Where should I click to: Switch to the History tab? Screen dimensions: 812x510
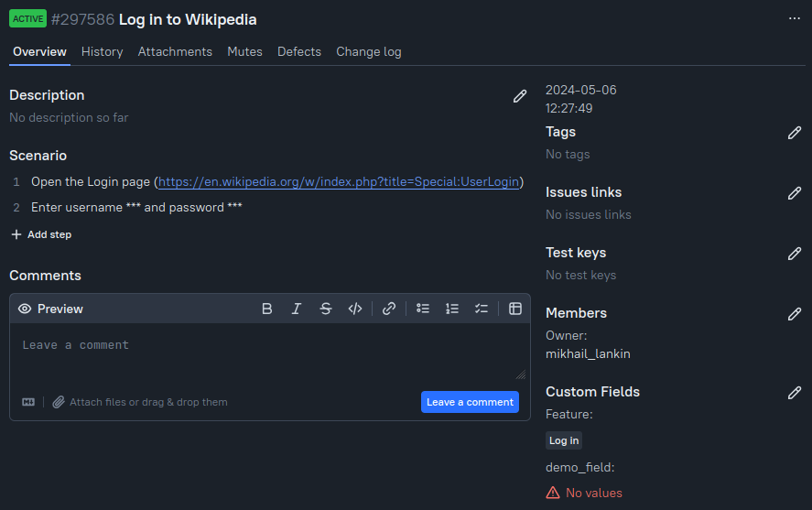click(x=102, y=52)
